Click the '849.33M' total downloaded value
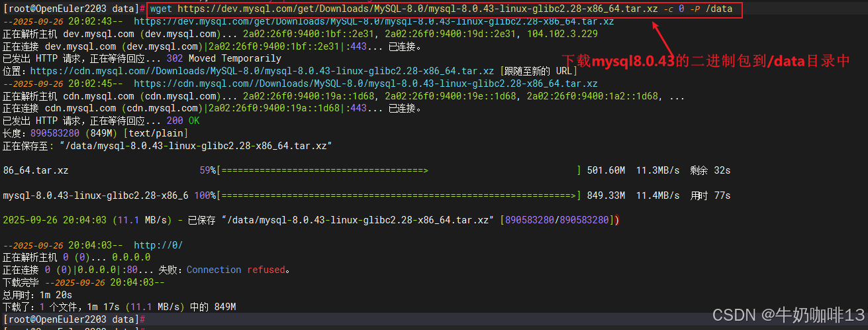Image resolution: width=868 pixels, height=330 pixels. 606,195
